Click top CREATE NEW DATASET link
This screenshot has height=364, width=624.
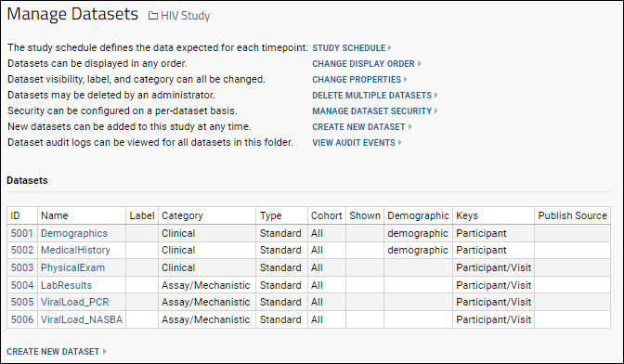click(358, 127)
